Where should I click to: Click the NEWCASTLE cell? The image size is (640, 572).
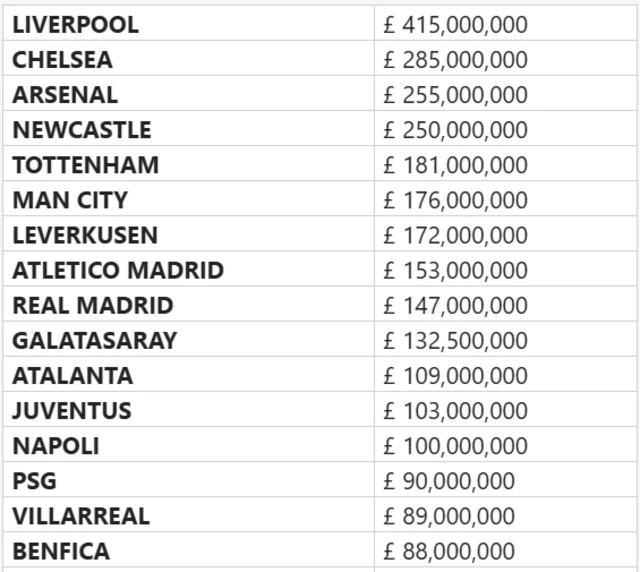pyautogui.click(x=82, y=130)
